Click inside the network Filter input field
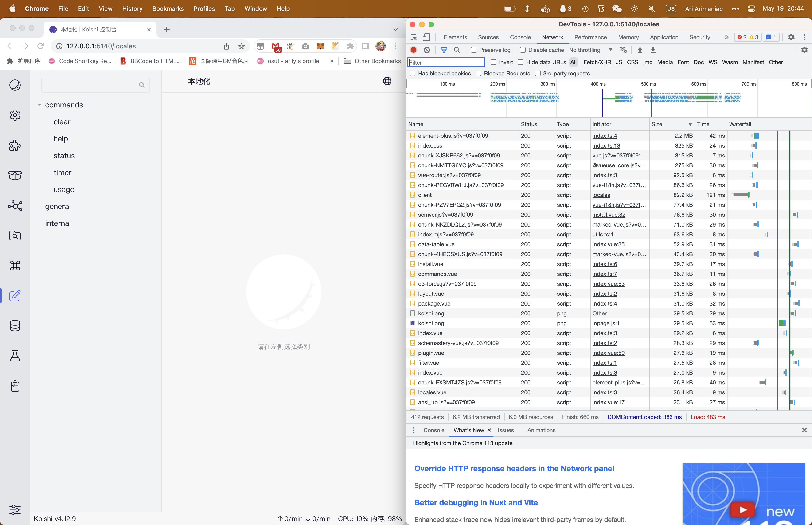This screenshot has height=525, width=812. pyautogui.click(x=446, y=62)
